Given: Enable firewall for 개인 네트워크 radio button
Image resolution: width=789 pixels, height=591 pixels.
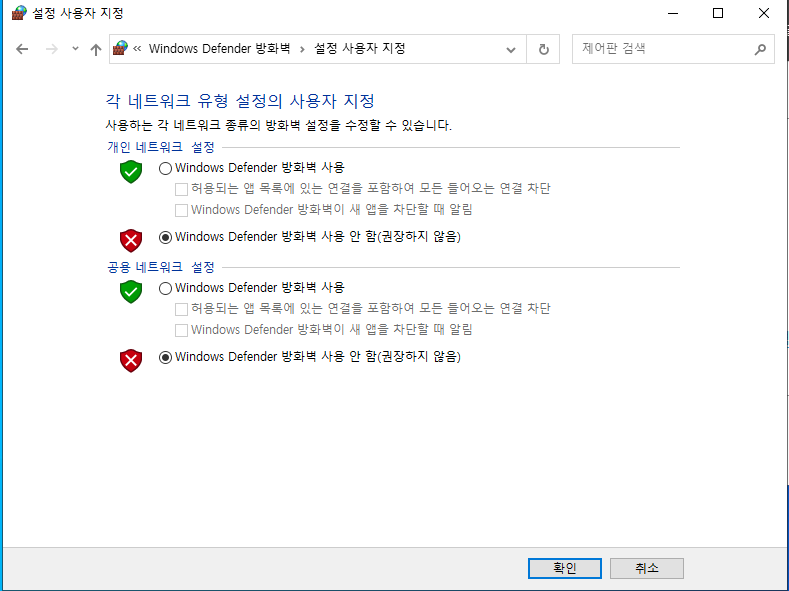Looking at the screenshot, I should (165, 168).
